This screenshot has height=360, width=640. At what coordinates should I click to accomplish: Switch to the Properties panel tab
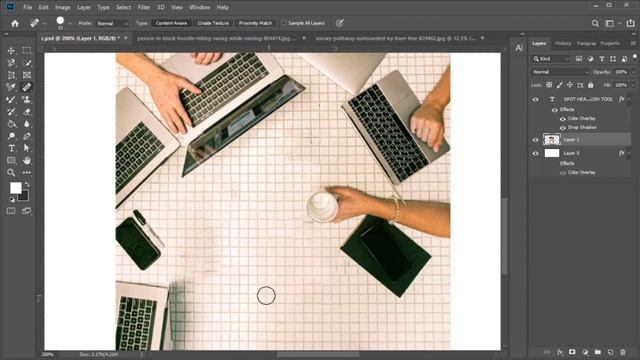coord(611,43)
